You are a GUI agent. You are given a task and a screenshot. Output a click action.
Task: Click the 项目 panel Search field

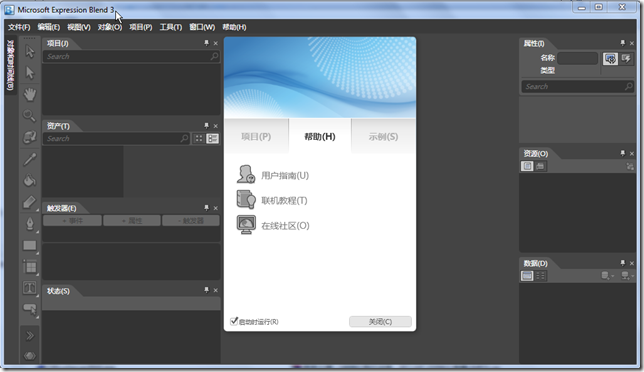pyautogui.click(x=131, y=56)
